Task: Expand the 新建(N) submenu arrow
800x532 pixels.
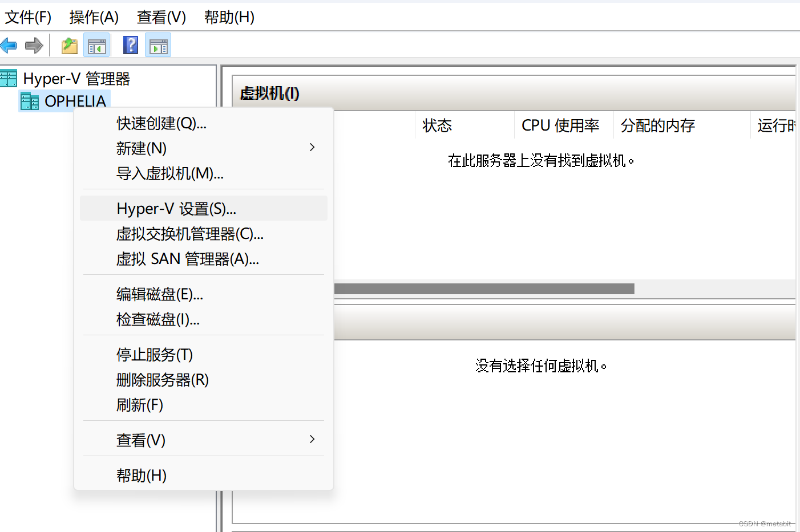Action: pyautogui.click(x=312, y=148)
